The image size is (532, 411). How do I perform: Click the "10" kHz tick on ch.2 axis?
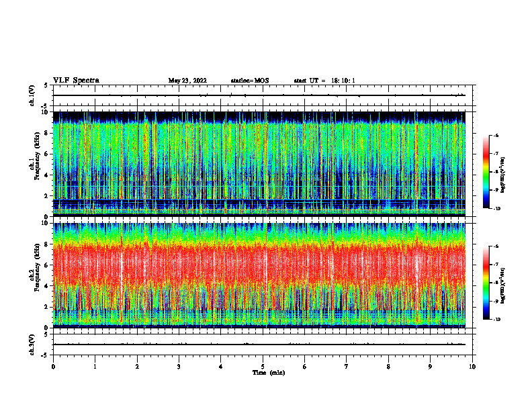coord(45,223)
